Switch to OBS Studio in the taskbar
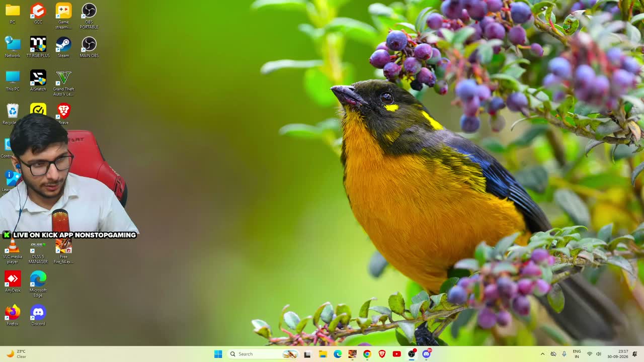Screen dimensions: 644x362 coord(412,354)
